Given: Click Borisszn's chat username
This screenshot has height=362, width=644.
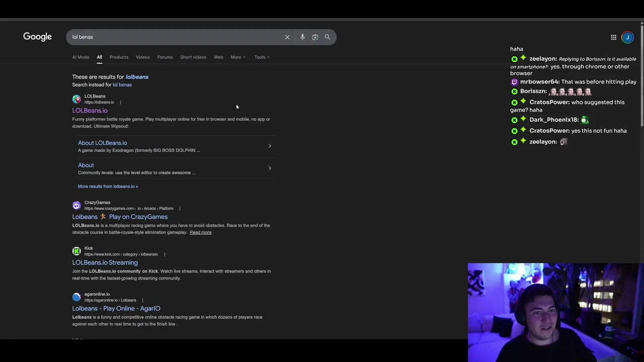Looking at the screenshot, I should click(533, 92).
